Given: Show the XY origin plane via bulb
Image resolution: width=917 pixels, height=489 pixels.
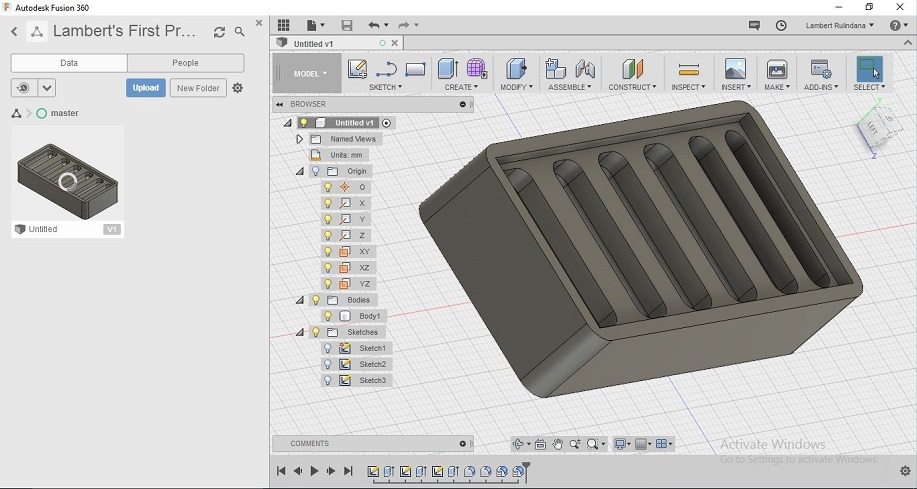Looking at the screenshot, I should pos(328,252).
